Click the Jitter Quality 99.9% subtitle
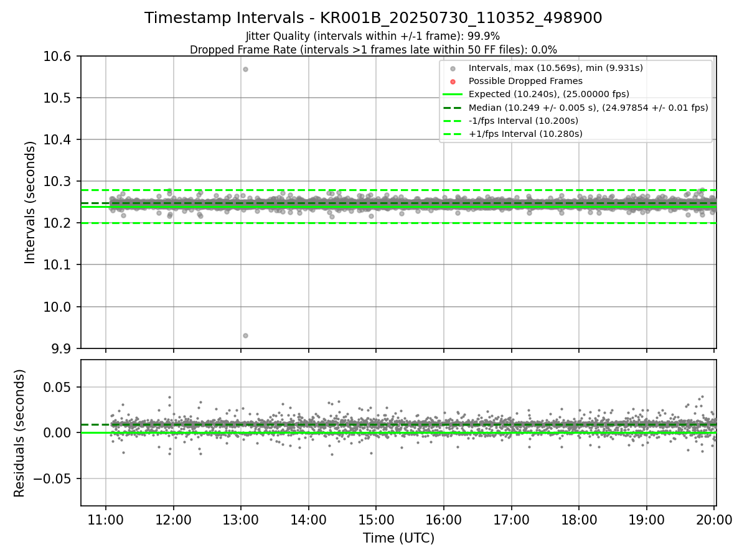The height and width of the screenshot is (560, 747). 373,36
